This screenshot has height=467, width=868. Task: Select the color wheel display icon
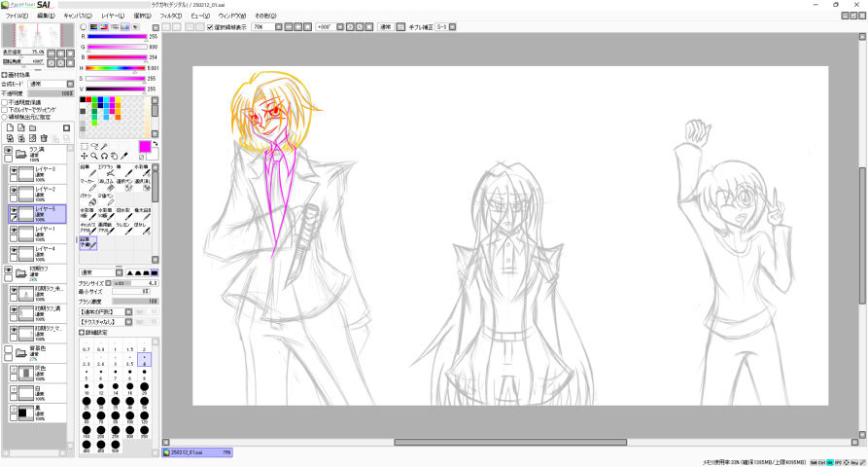[84, 26]
